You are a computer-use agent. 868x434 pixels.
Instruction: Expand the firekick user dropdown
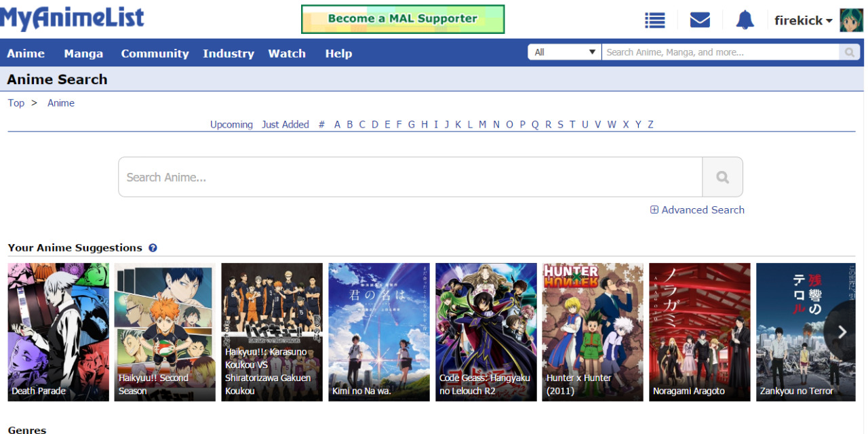pyautogui.click(x=804, y=20)
